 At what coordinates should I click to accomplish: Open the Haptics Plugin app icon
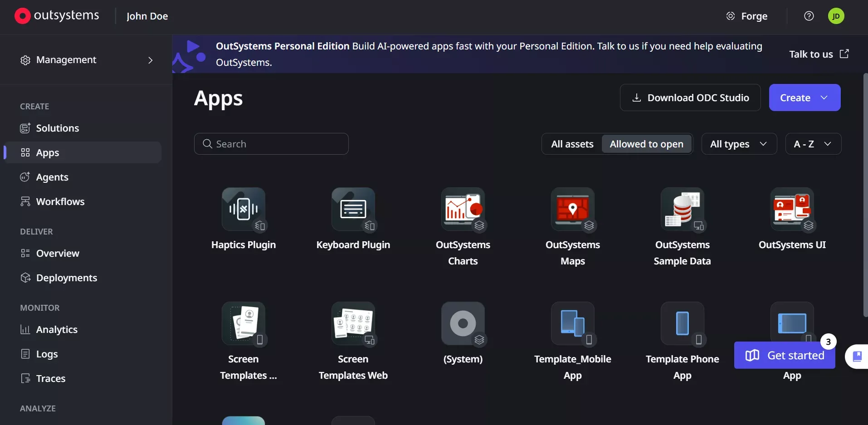[244, 209]
